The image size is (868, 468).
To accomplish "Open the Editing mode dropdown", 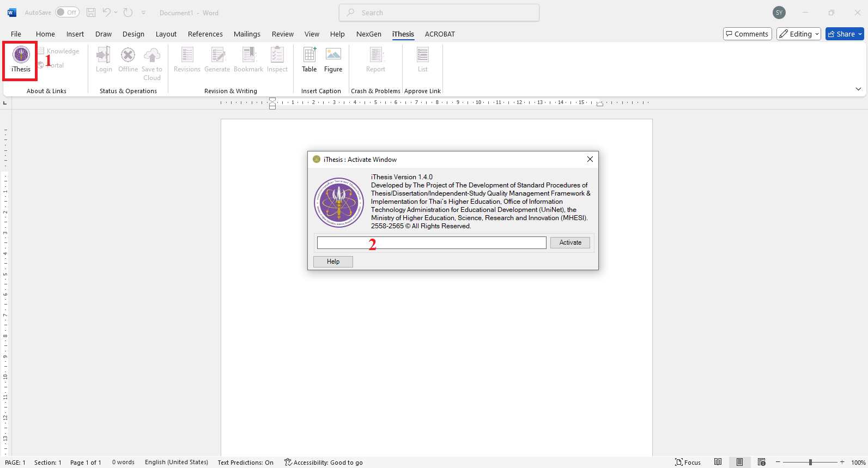I will [798, 34].
